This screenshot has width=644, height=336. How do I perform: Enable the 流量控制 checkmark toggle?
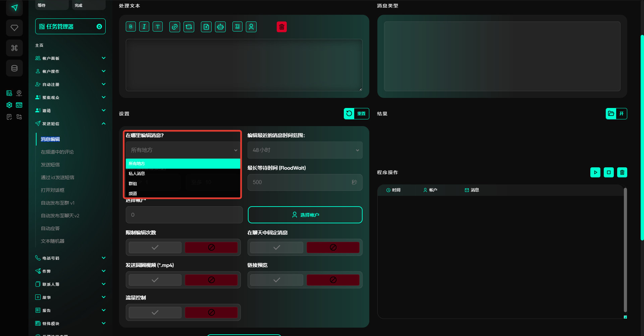pyautogui.click(x=155, y=313)
